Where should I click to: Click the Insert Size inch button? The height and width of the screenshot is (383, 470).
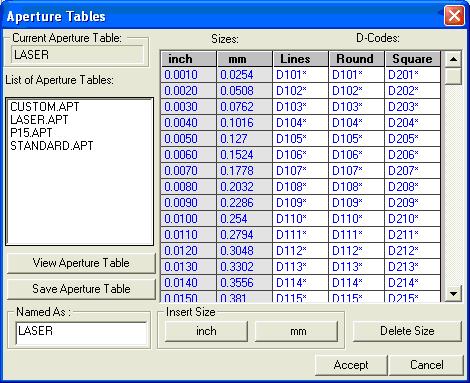click(206, 331)
